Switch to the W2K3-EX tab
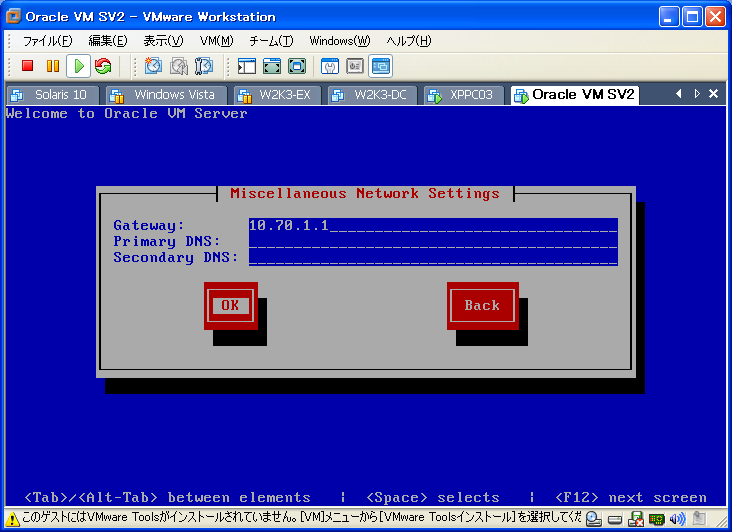This screenshot has height=532, width=732. tap(277, 95)
